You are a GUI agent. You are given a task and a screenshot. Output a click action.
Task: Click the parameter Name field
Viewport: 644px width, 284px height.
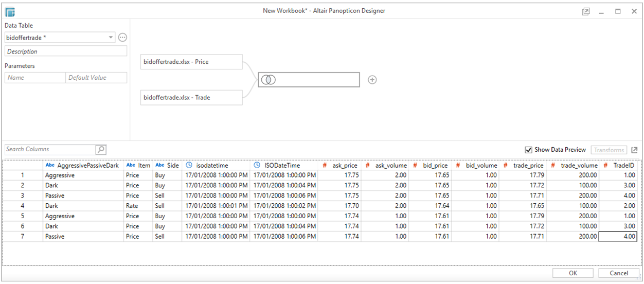point(35,78)
